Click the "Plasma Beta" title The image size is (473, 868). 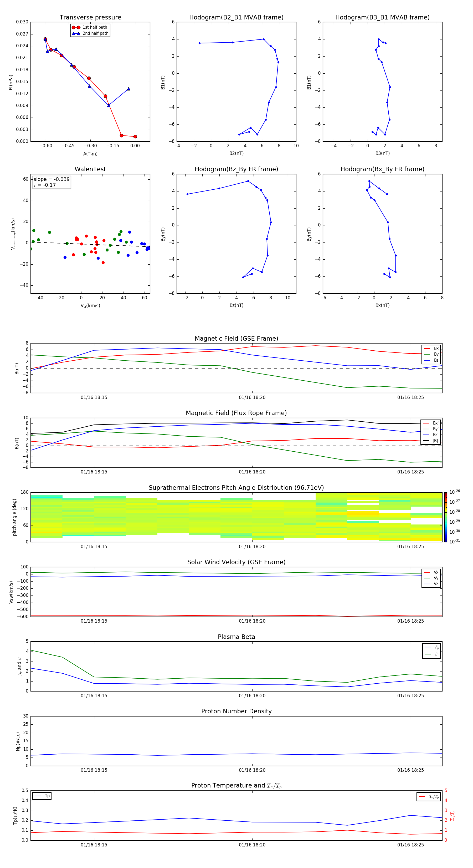click(x=236, y=637)
